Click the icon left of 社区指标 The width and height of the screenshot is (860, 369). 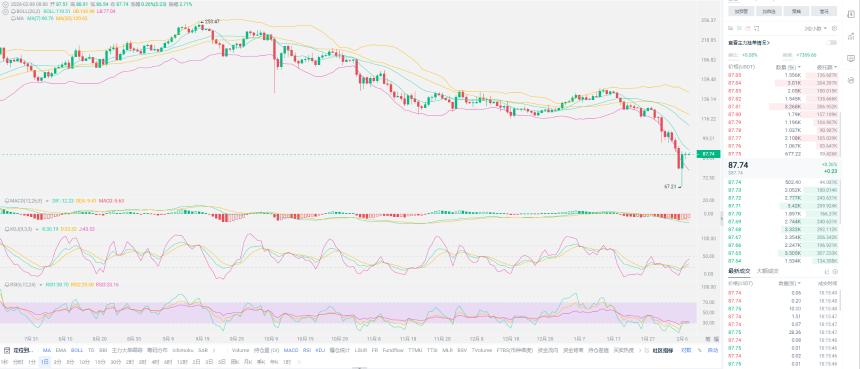coord(647,350)
